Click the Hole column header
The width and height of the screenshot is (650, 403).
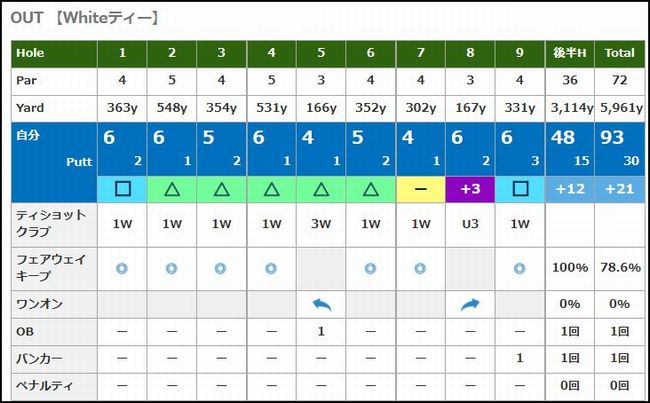click(54, 53)
